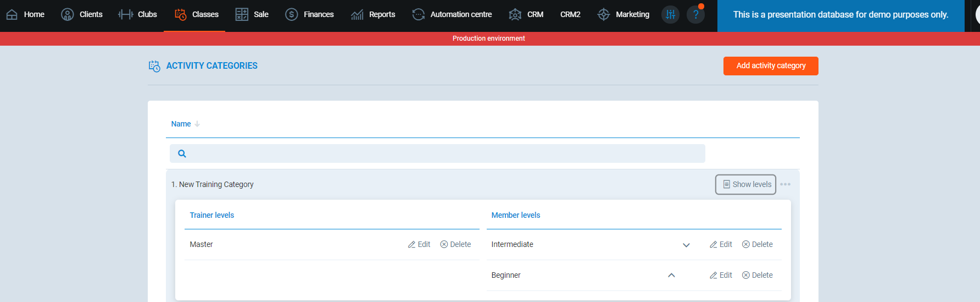Viewport: 980px width, 302px height.
Task: Click the category name search field
Action: (x=445, y=154)
